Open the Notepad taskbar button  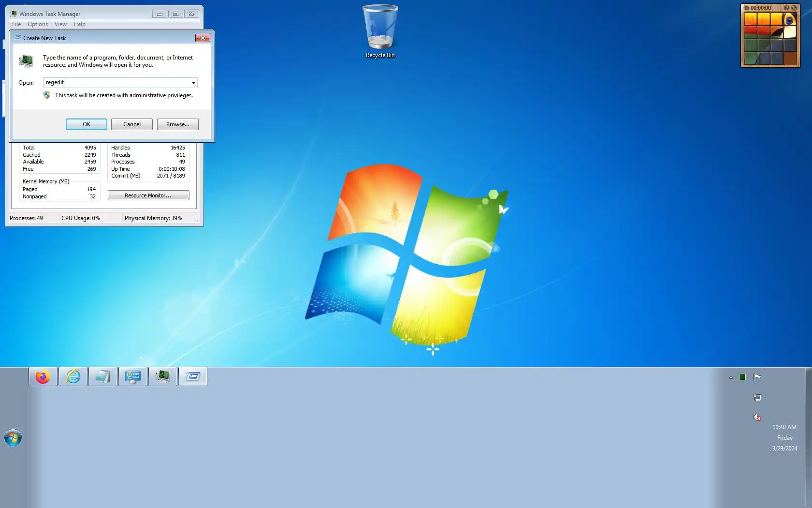click(x=103, y=376)
